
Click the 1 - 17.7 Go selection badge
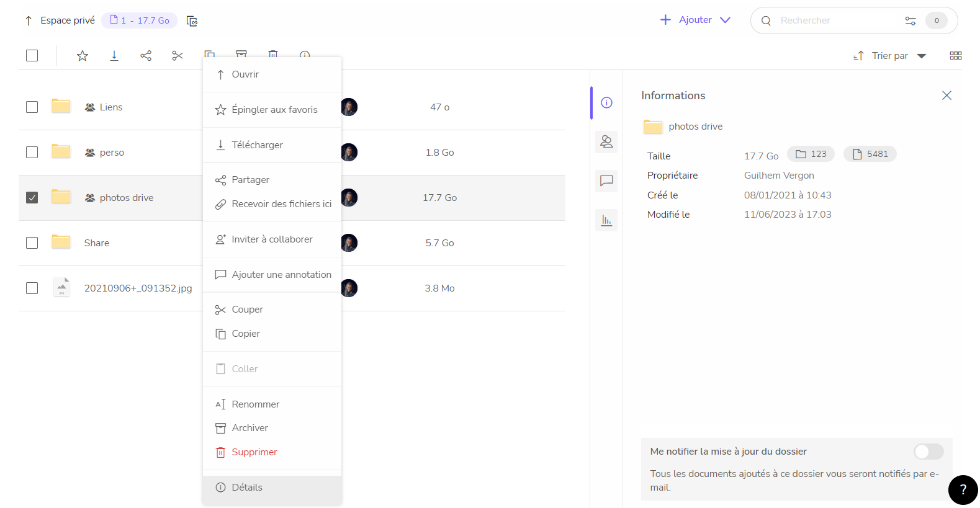[x=140, y=20]
